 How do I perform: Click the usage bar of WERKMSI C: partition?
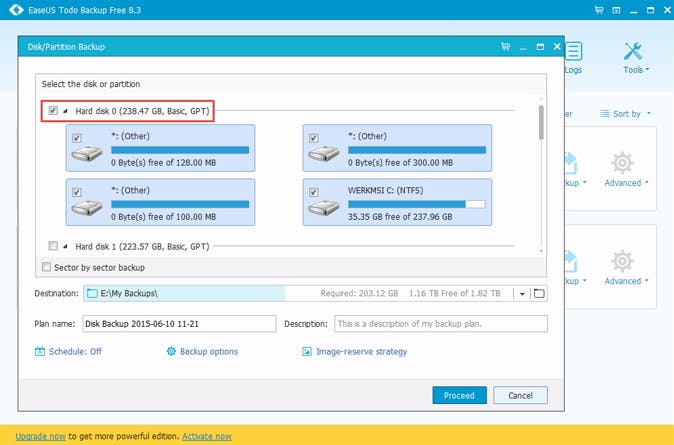[x=417, y=204]
